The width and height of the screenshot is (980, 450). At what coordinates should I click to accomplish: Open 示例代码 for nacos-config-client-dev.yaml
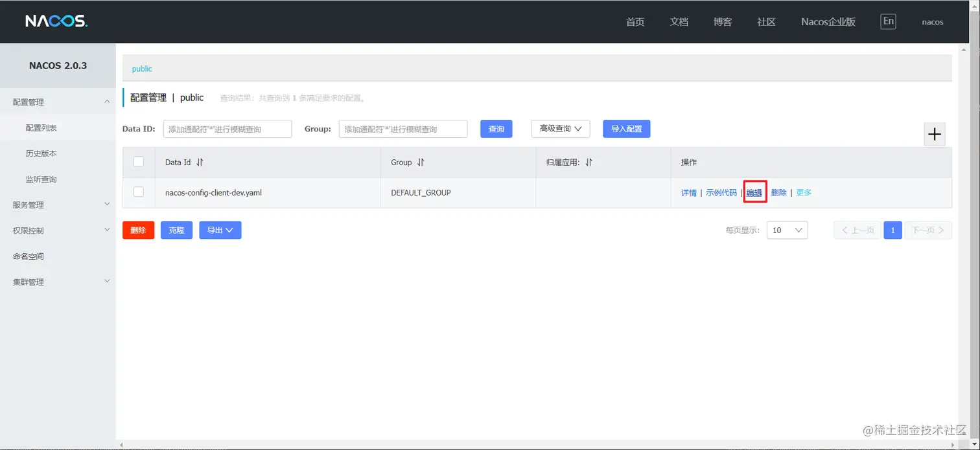721,192
